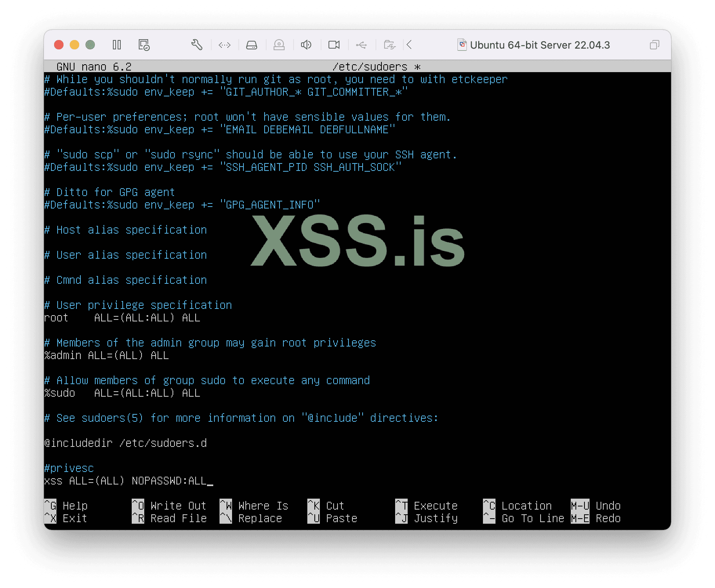The image size is (715, 588).
Task: Click the hard disk device icon
Action: [x=252, y=45]
